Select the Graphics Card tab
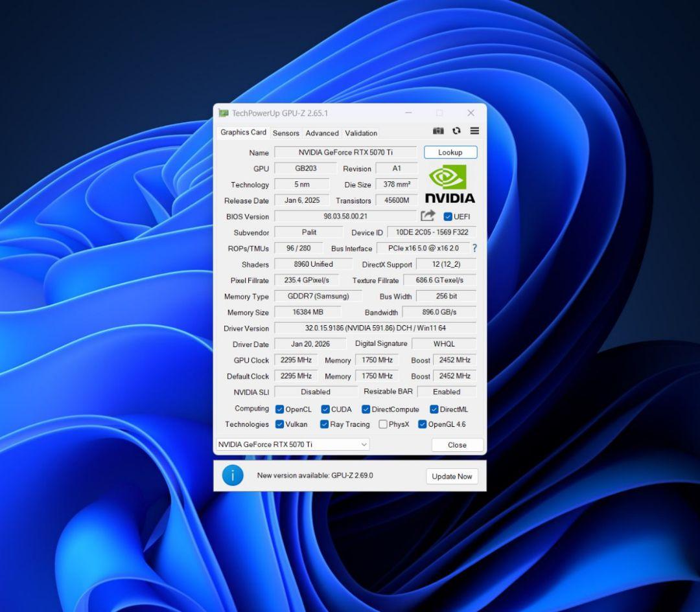700x612 pixels. pos(243,132)
